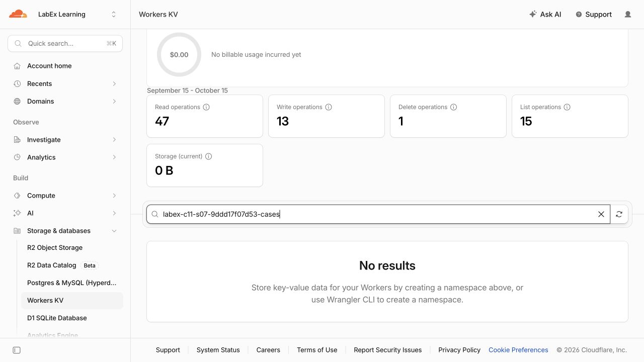Collapse the Storage & databases section

(114, 231)
